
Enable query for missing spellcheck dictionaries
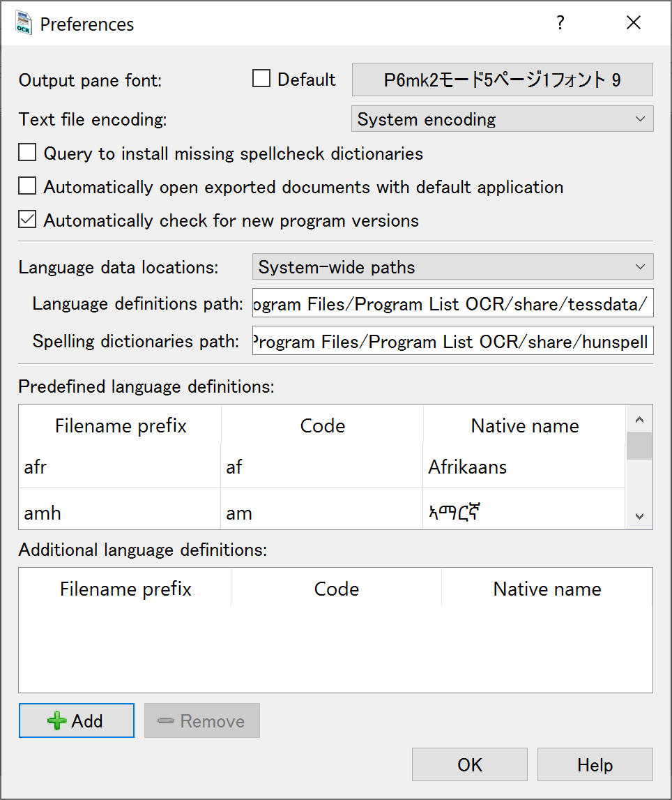tap(27, 153)
